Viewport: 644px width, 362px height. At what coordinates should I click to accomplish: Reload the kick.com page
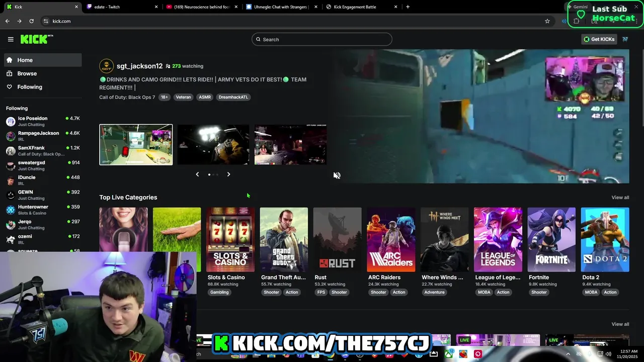click(31, 21)
